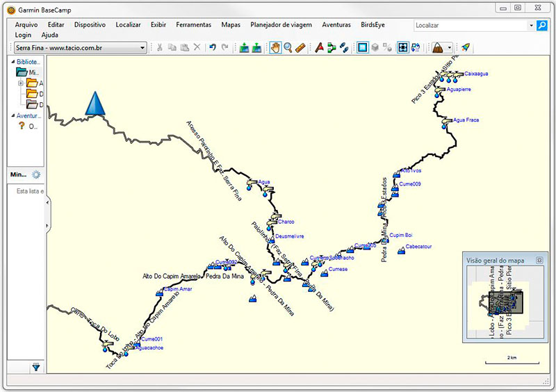Open the Ajuda menu
Image resolution: width=556 pixels, height=392 pixels.
(49, 35)
